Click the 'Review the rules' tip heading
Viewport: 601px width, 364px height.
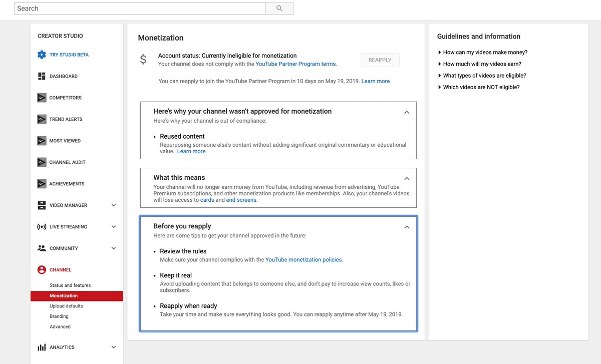coord(183,251)
